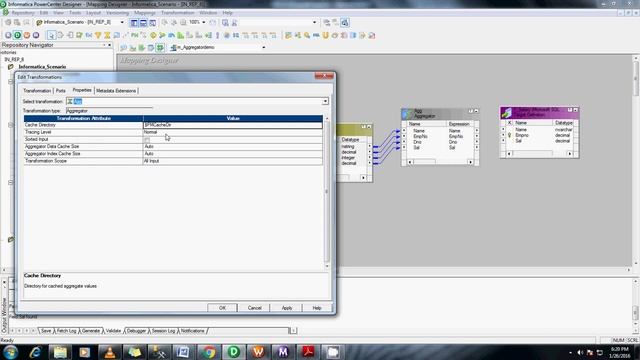
Task: Click the orange W taskbar icon
Action: [x=258, y=352]
